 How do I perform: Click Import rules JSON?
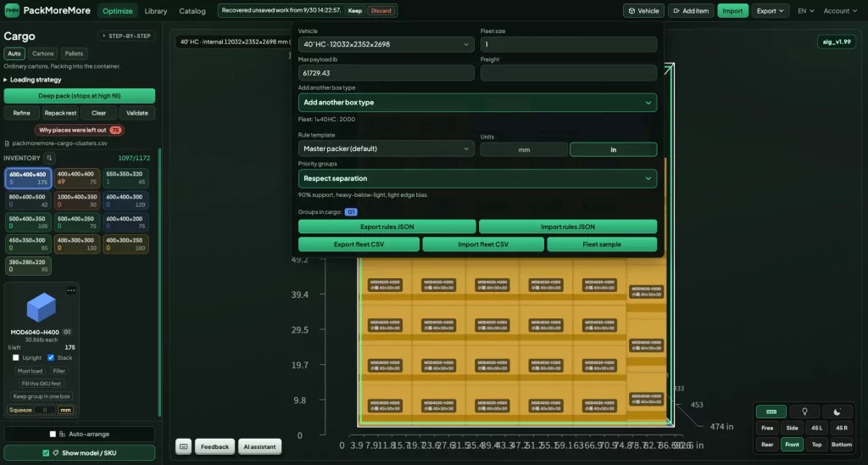567,227
